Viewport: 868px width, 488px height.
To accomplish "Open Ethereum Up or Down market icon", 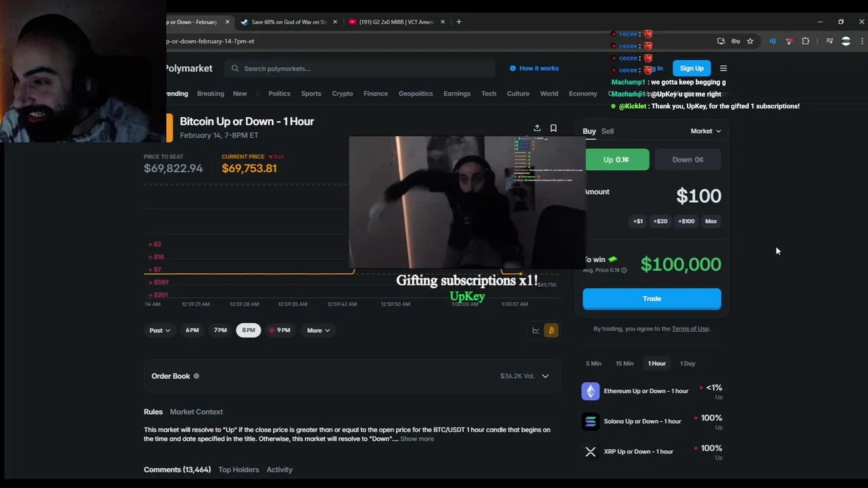I will [x=591, y=391].
